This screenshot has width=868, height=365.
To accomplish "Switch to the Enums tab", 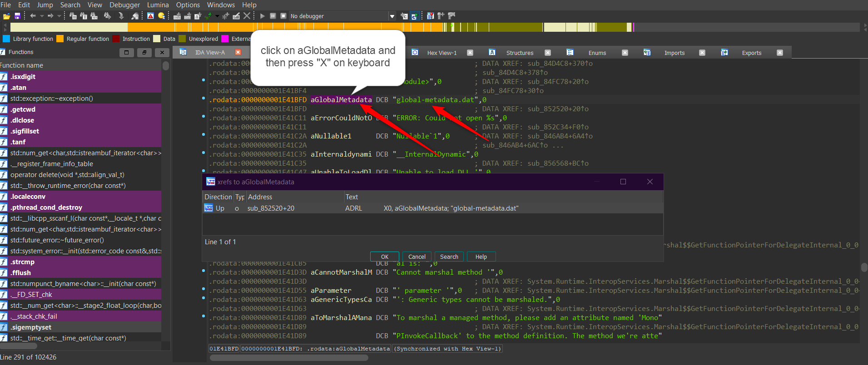I will (x=597, y=53).
